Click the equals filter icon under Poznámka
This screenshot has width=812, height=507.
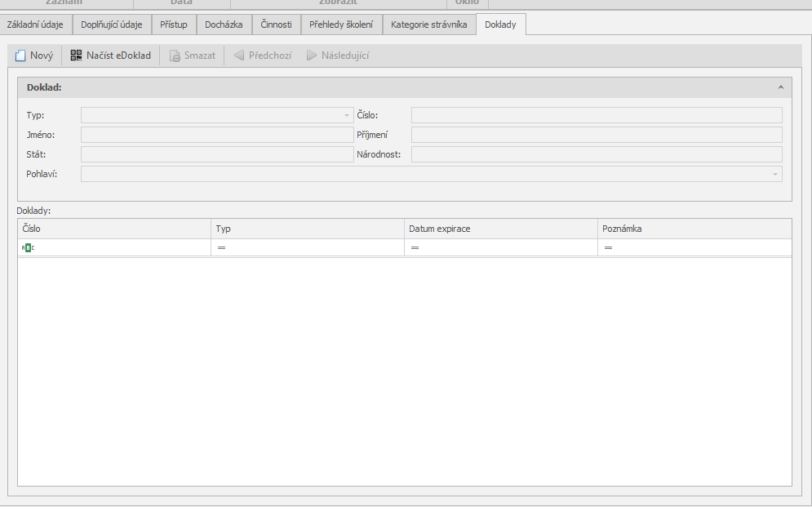tap(608, 247)
